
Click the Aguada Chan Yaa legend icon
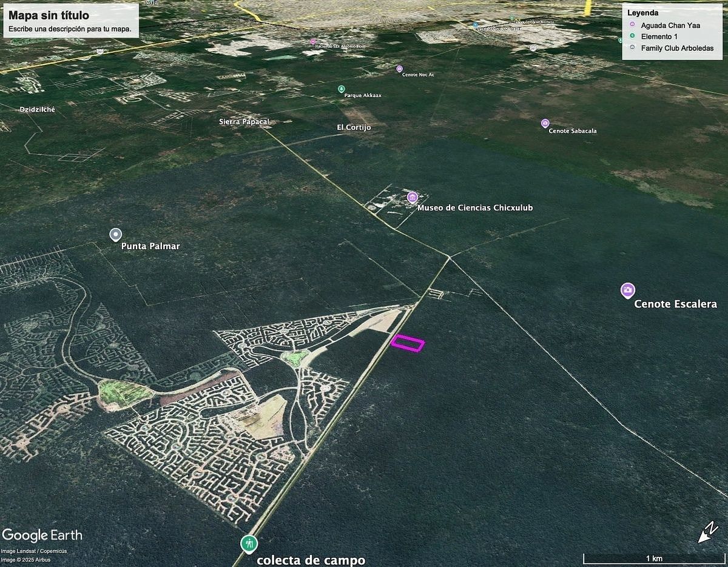click(632, 25)
